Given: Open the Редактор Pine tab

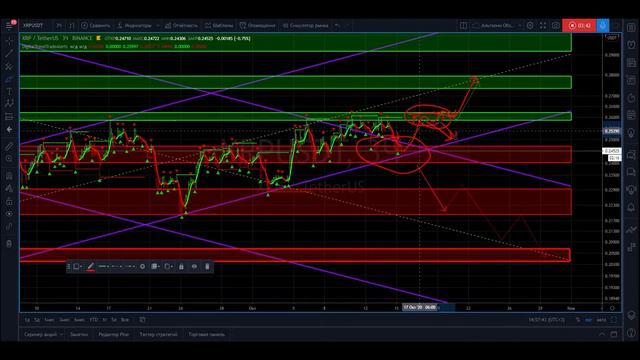Looking at the screenshot, I should point(113,334).
